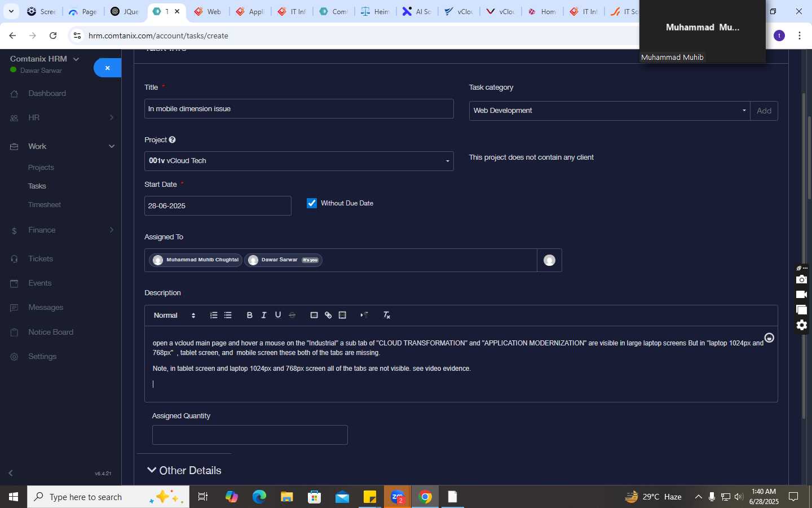Go to Notice Board in sidebar
Image resolution: width=812 pixels, height=508 pixels.
tap(51, 332)
